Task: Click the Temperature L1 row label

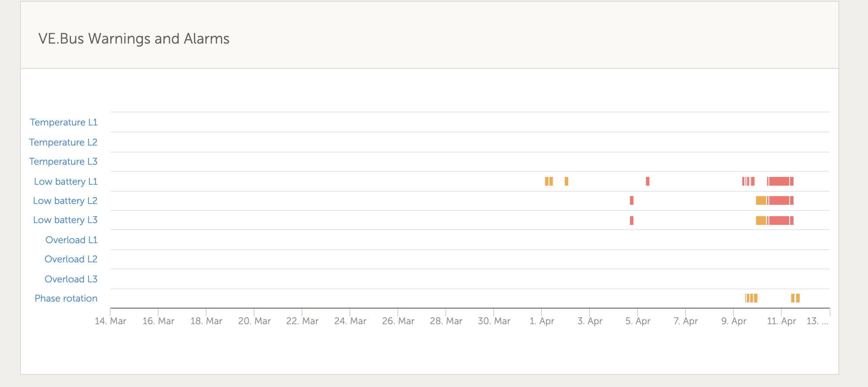Action: pos(64,122)
